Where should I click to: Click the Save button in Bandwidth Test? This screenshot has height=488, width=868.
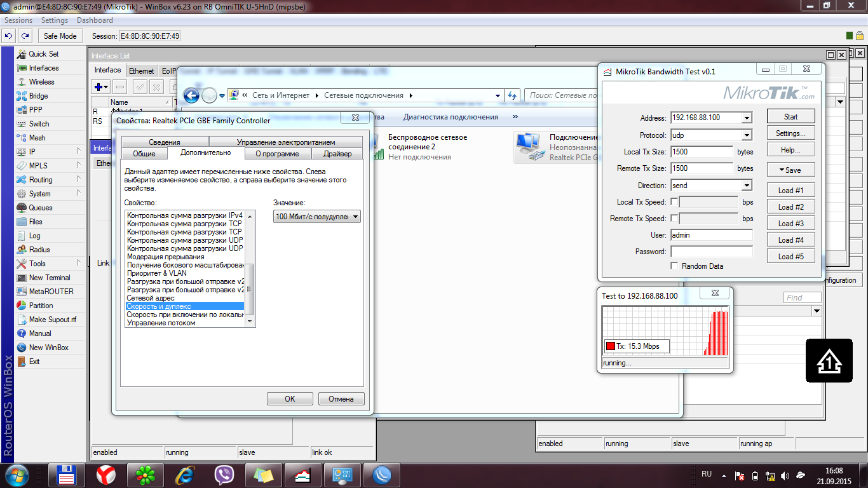790,170
